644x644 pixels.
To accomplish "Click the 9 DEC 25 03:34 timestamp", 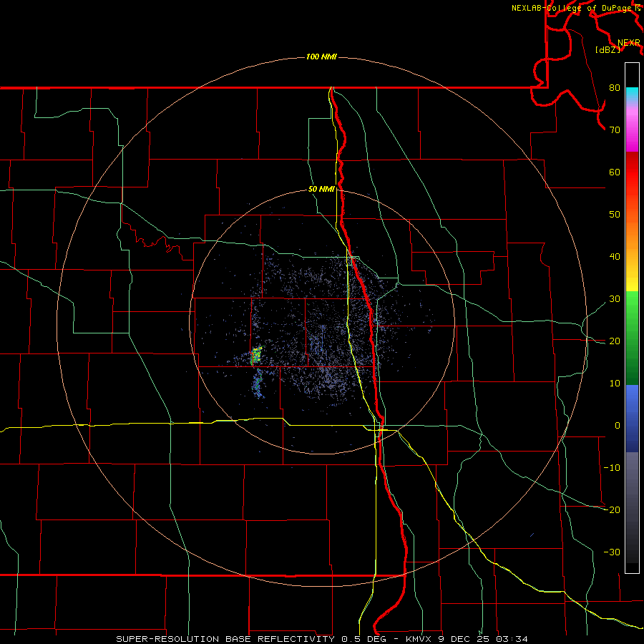I will click(484, 639).
